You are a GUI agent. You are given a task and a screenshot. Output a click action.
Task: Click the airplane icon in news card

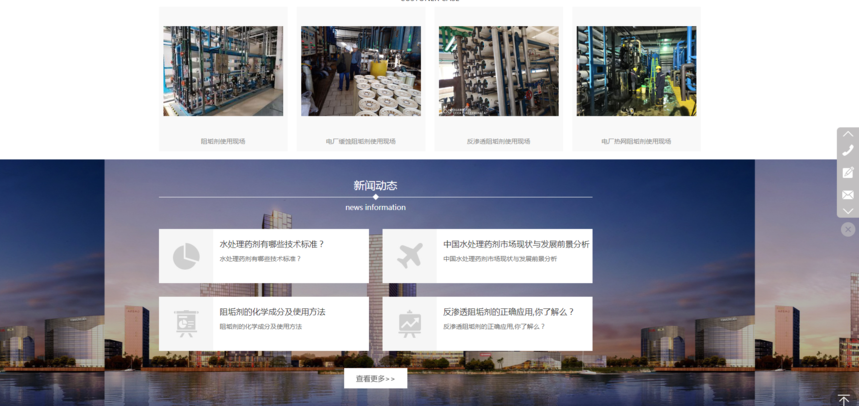coord(410,256)
